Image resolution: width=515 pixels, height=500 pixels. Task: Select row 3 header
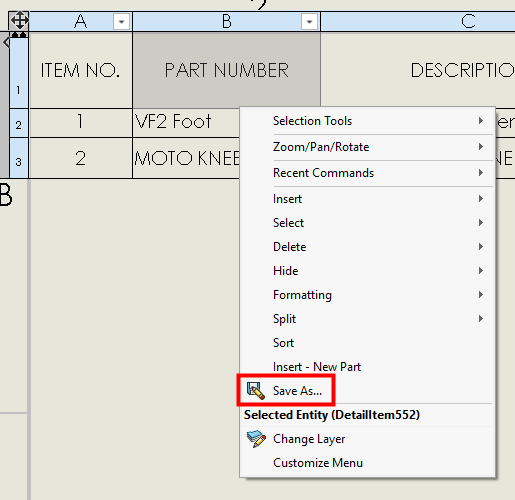tap(19, 158)
